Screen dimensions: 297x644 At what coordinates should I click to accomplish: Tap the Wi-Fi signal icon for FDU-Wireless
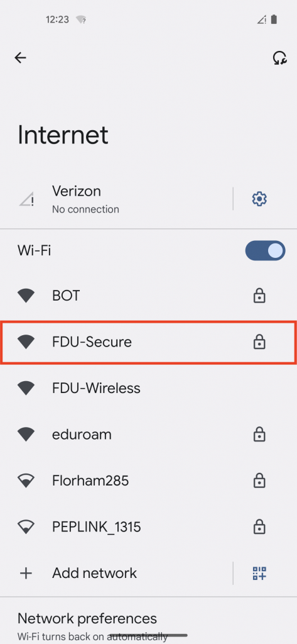tap(26, 388)
